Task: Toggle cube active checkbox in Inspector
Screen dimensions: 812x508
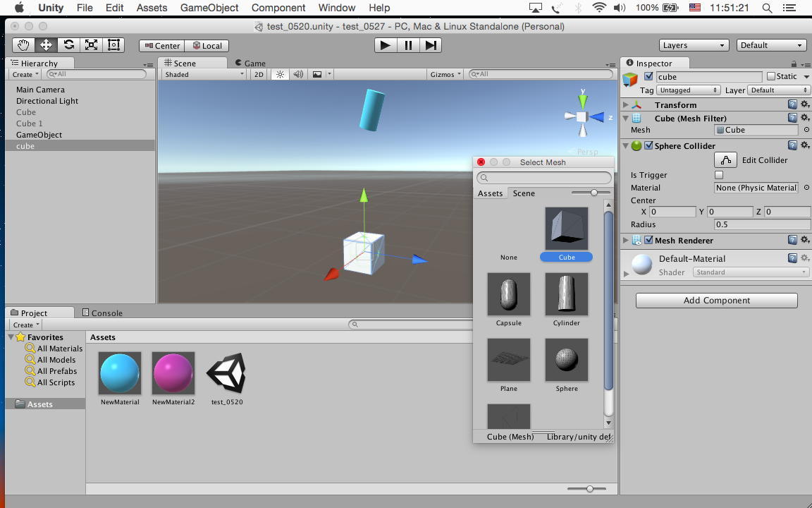Action: (x=648, y=76)
